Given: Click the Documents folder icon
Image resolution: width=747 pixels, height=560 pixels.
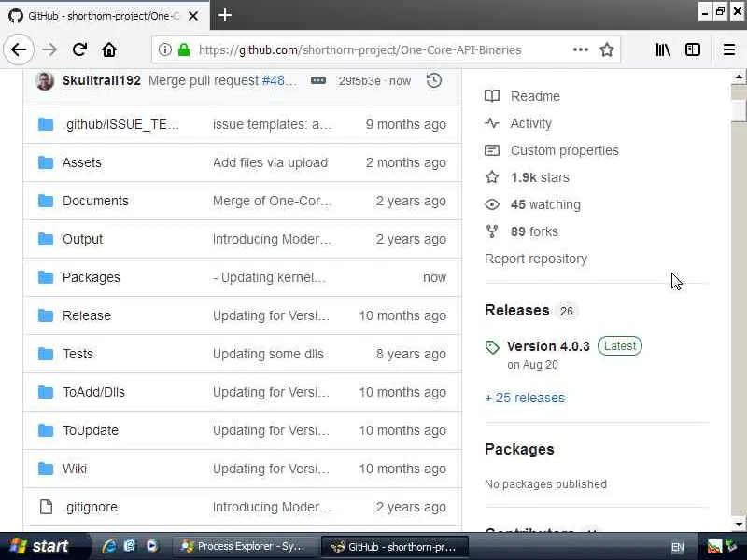Looking at the screenshot, I should pyautogui.click(x=46, y=201).
